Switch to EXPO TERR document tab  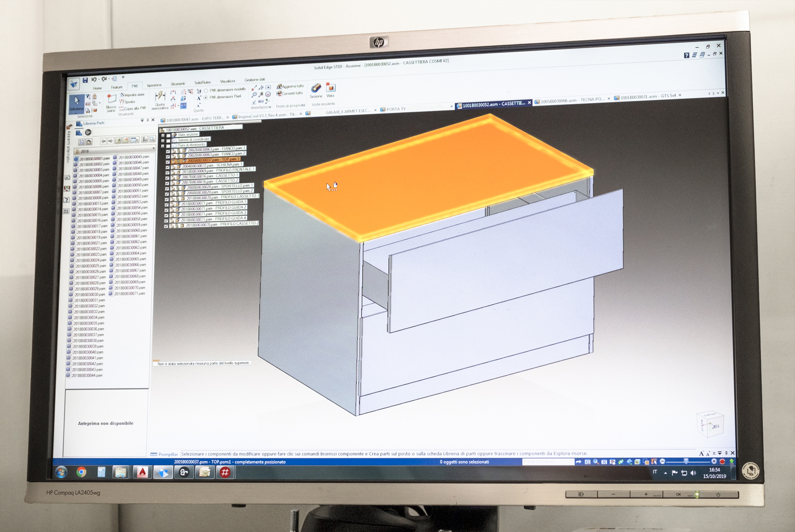tap(195, 119)
